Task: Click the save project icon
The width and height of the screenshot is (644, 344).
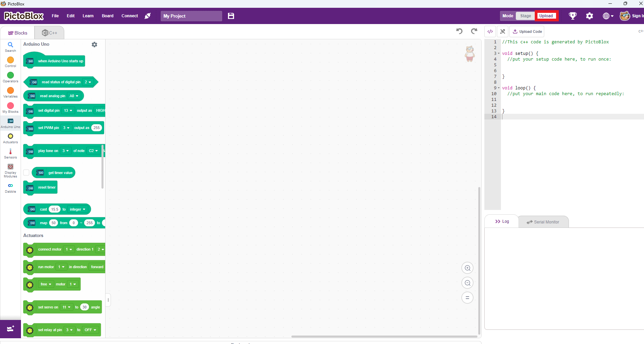Action: click(231, 16)
